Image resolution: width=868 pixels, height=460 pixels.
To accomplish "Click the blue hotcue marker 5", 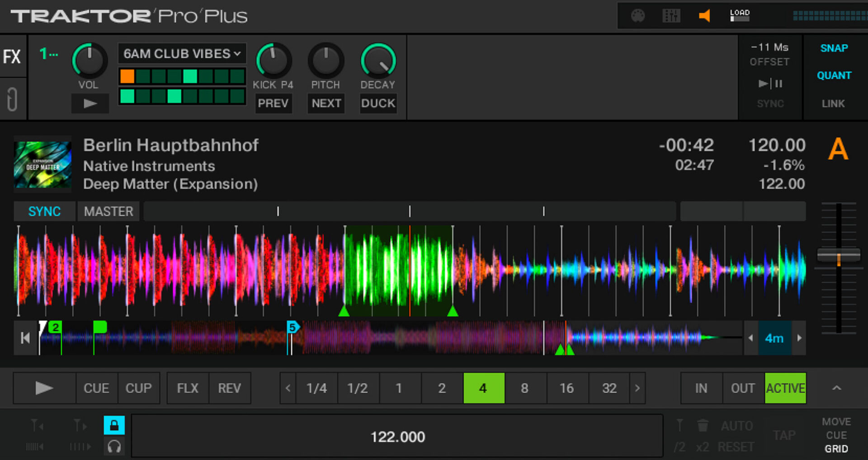I will (x=293, y=327).
